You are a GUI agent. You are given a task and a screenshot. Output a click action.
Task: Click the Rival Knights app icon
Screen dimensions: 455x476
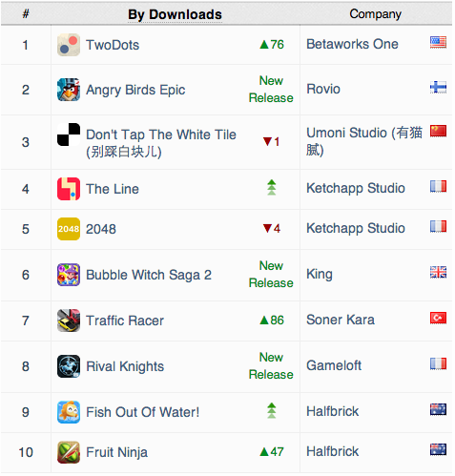(69, 366)
